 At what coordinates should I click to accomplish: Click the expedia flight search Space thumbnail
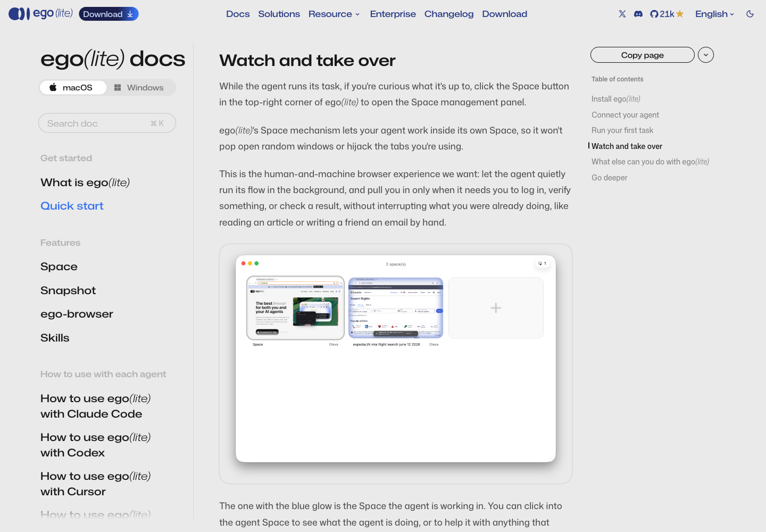396,307
